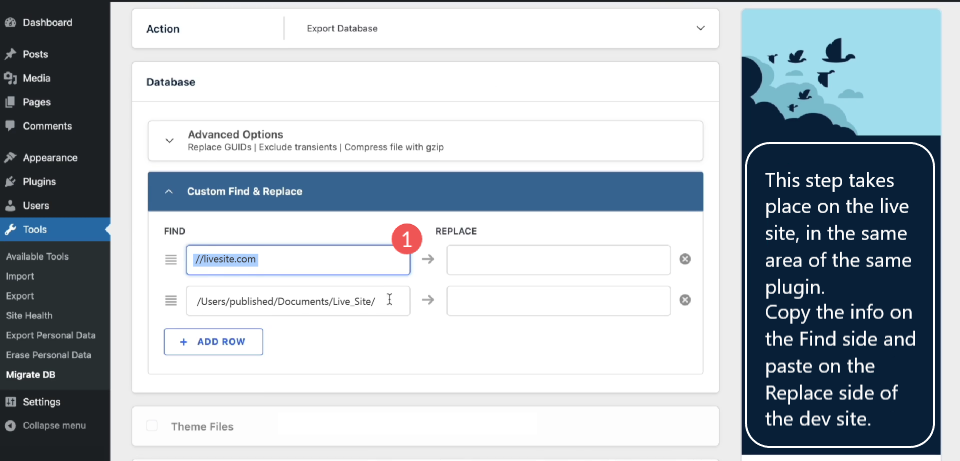
Task: Click the Tools wrench icon
Action: tap(10, 230)
